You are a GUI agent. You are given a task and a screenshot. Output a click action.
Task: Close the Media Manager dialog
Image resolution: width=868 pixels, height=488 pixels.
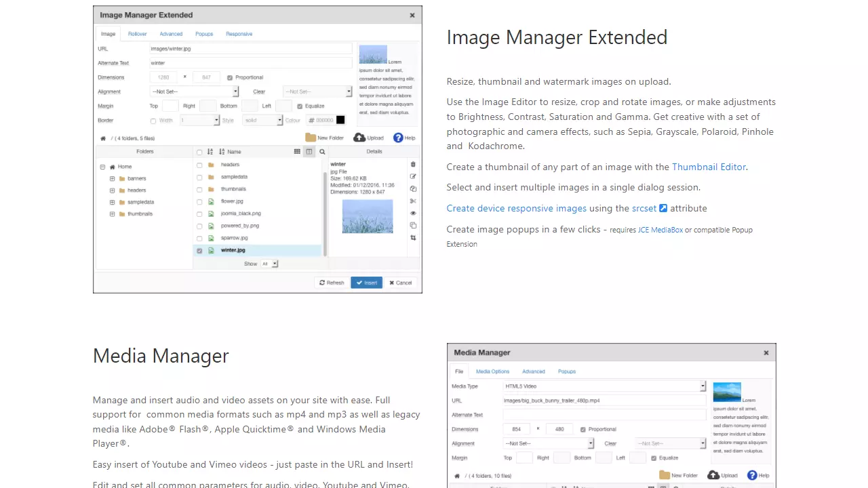point(766,352)
